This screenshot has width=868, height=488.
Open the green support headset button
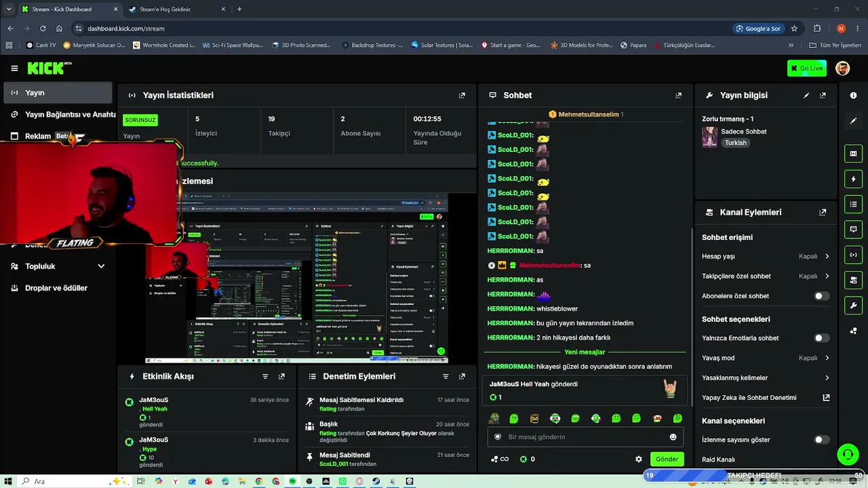coord(848,454)
